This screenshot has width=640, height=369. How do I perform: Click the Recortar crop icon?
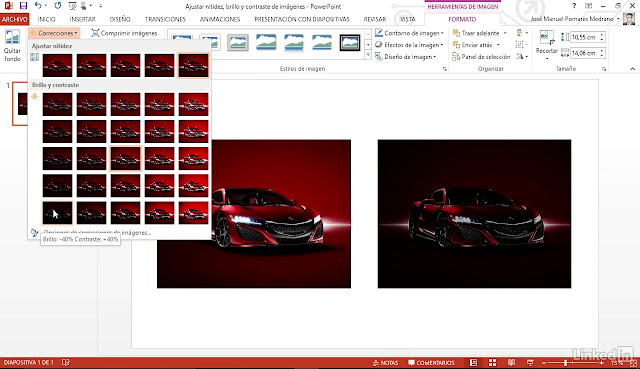(547, 37)
